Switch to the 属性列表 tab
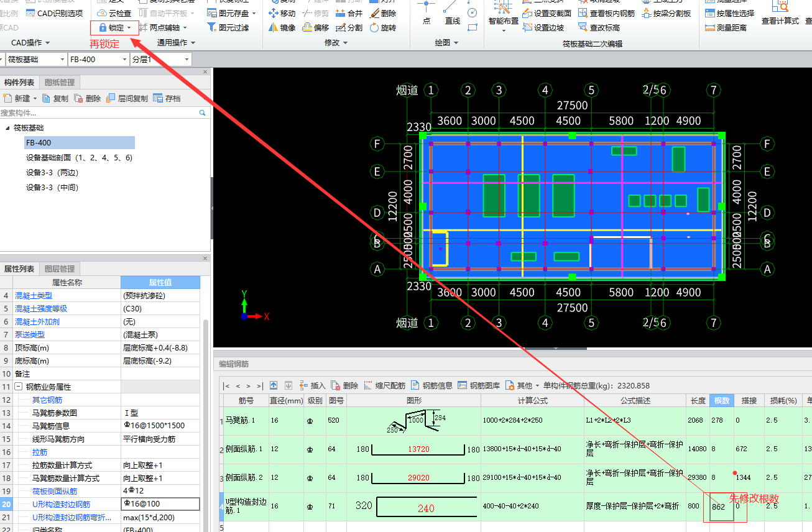The image size is (812, 532). (x=19, y=269)
